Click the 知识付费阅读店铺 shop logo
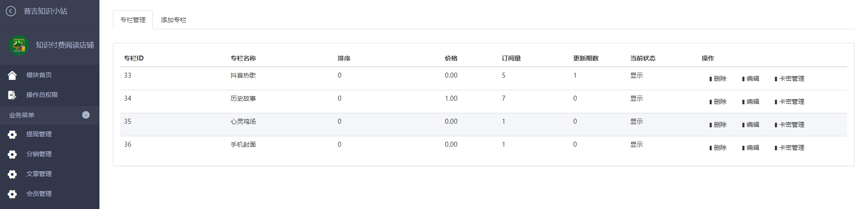 (x=19, y=45)
